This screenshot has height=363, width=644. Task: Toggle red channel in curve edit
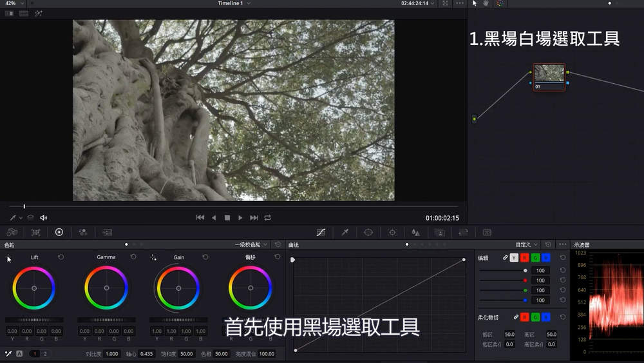(524, 258)
